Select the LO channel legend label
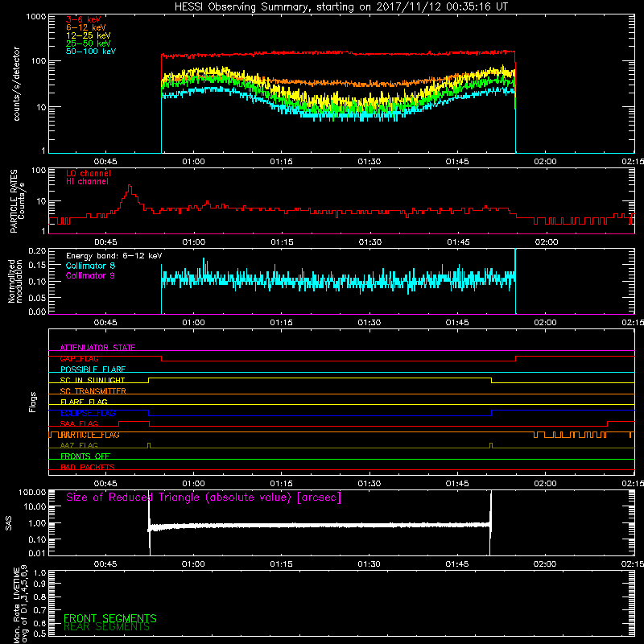The height and width of the screenshot is (644, 644). [89, 173]
